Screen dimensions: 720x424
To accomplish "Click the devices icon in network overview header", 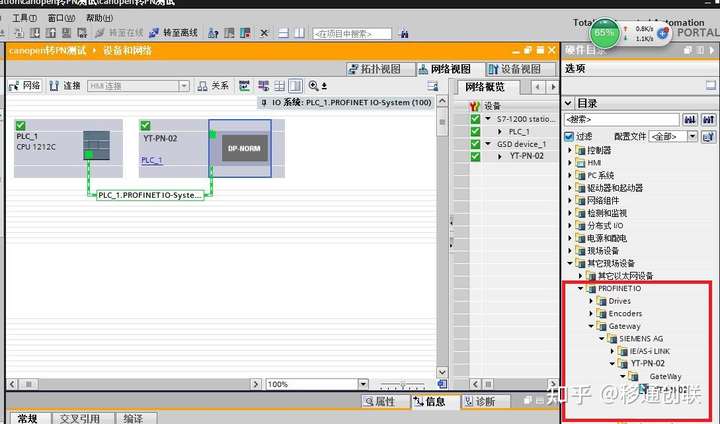I will pyautogui.click(x=475, y=106).
